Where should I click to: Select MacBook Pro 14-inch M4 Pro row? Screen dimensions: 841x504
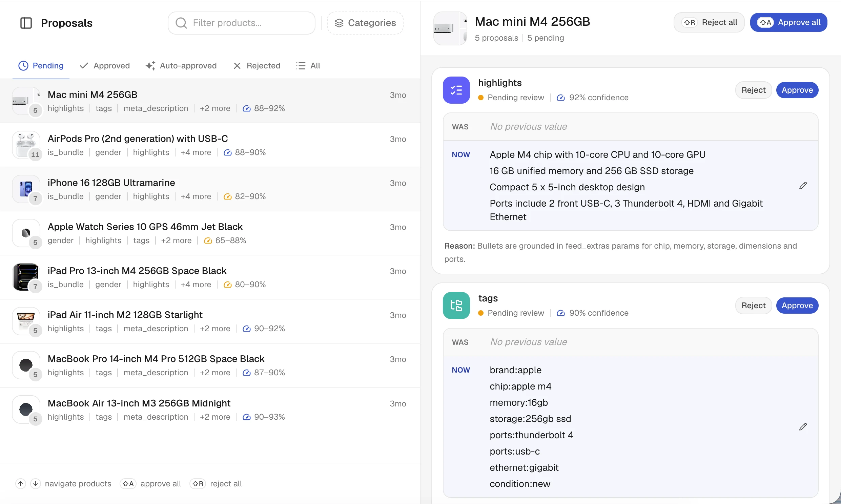tap(210, 365)
